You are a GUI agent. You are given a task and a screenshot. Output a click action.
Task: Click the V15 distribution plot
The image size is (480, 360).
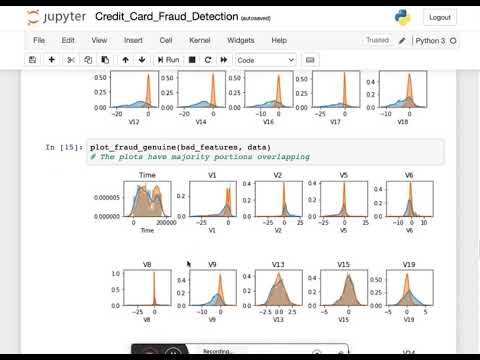point(344,288)
